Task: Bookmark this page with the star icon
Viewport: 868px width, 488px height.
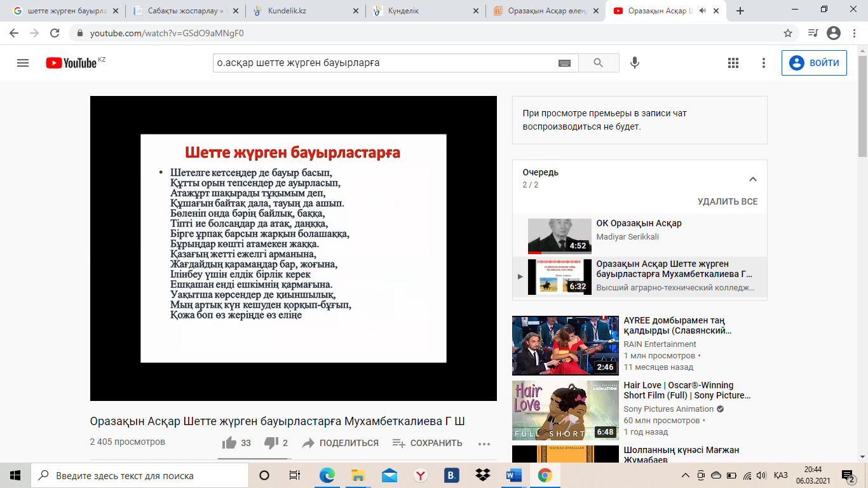Action: [x=788, y=33]
